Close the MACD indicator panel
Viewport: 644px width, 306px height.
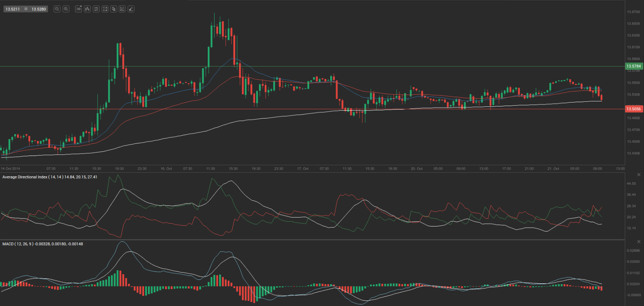click(x=639, y=242)
